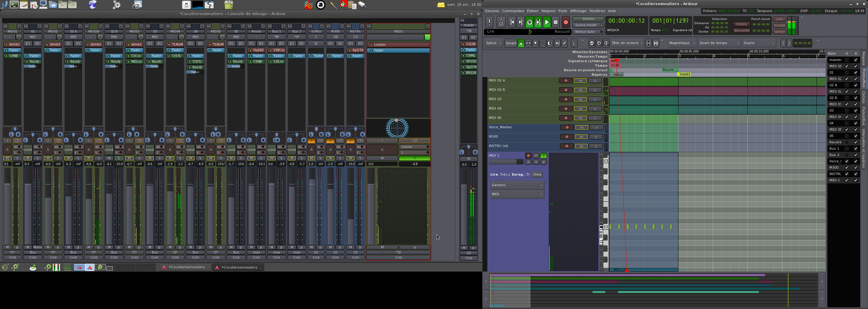Click the metronome icon in transport bar

click(x=501, y=23)
